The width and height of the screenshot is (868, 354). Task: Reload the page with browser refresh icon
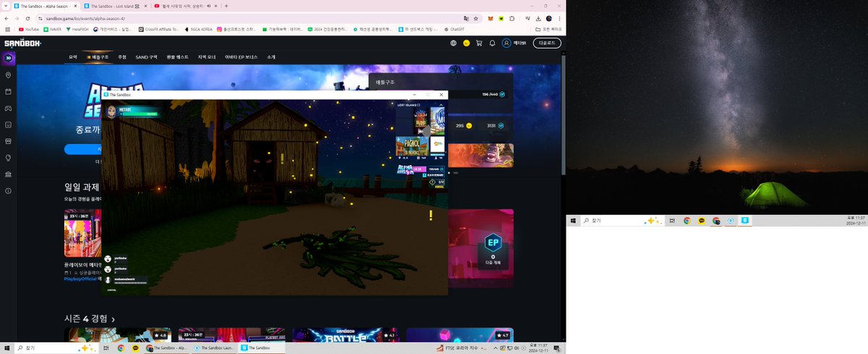[x=27, y=18]
